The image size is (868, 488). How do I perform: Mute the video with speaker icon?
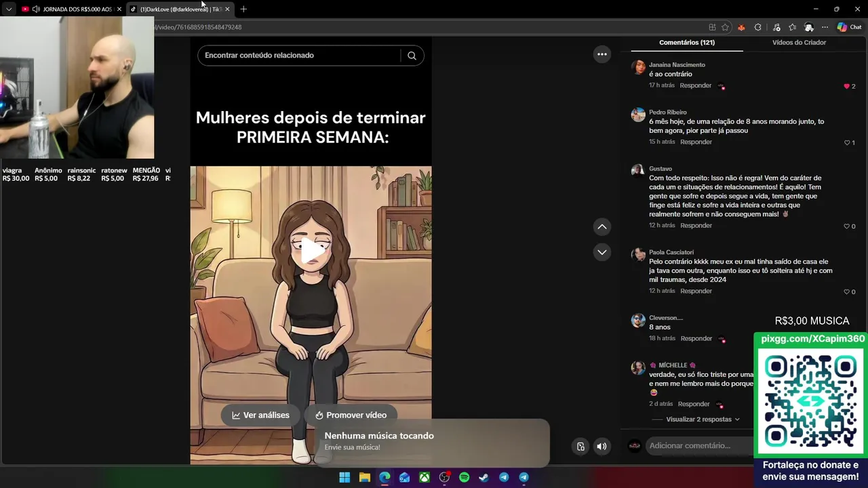click(x=601, y=446)
